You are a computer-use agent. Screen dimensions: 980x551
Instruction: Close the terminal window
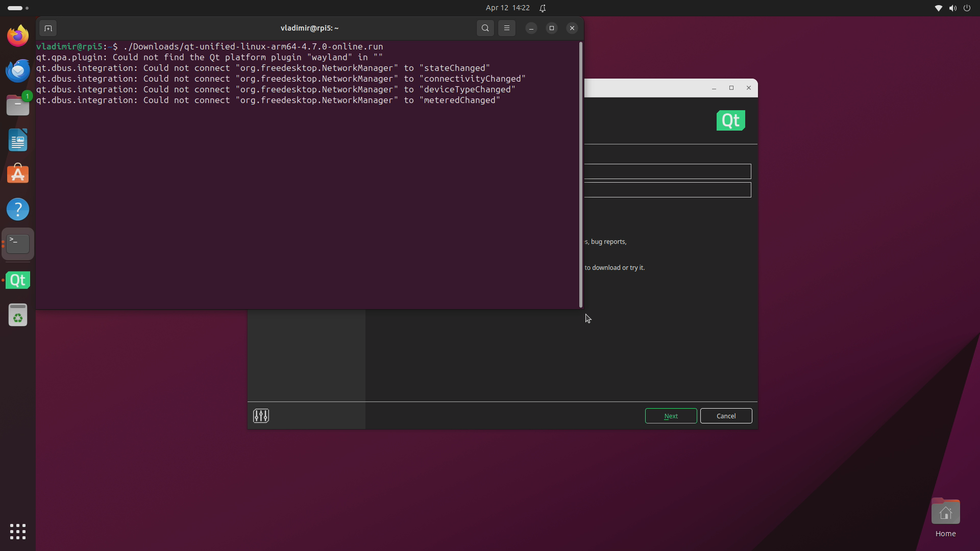(572, 28)
